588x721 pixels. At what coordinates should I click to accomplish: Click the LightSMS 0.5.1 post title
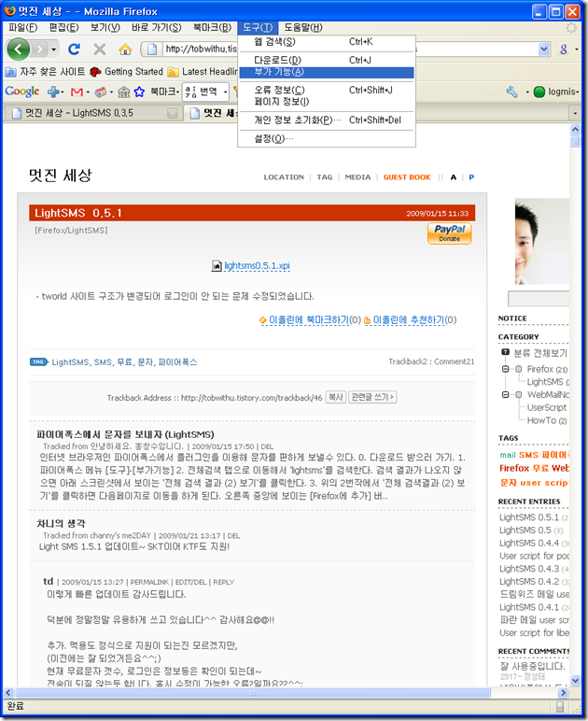(78, 213)
